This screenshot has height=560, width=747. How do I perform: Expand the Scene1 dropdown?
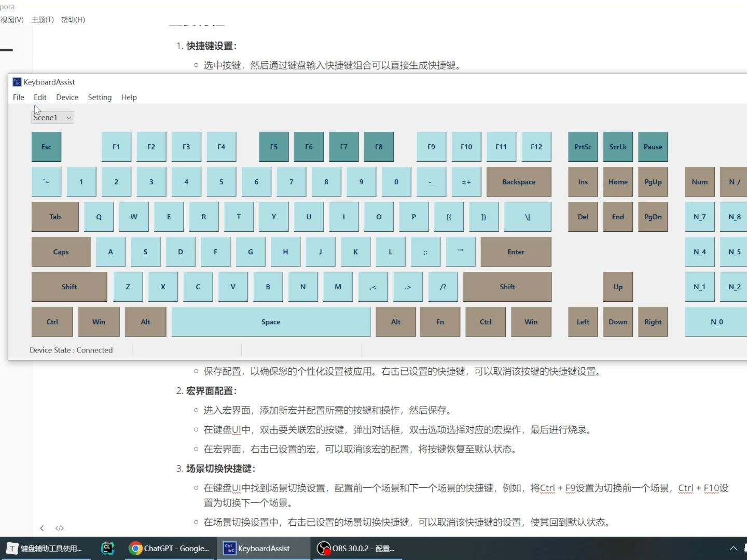click(53, 118)
